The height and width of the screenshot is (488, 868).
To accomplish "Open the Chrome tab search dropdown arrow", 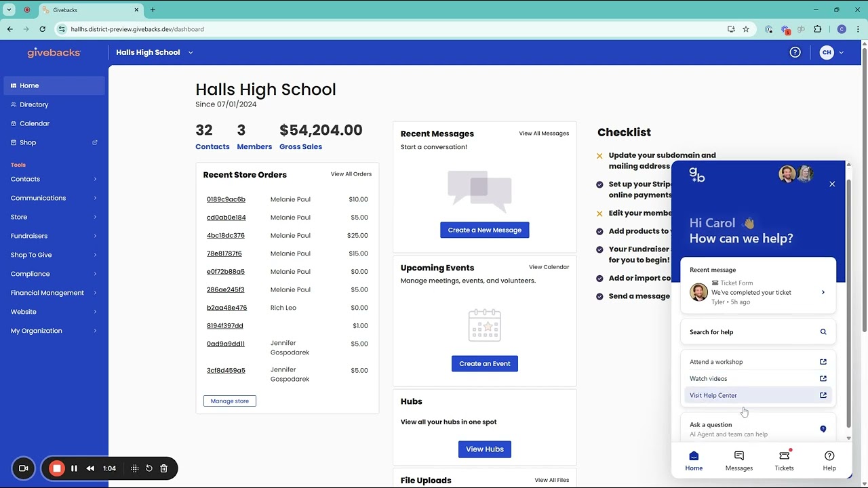I will pos(9,10).
